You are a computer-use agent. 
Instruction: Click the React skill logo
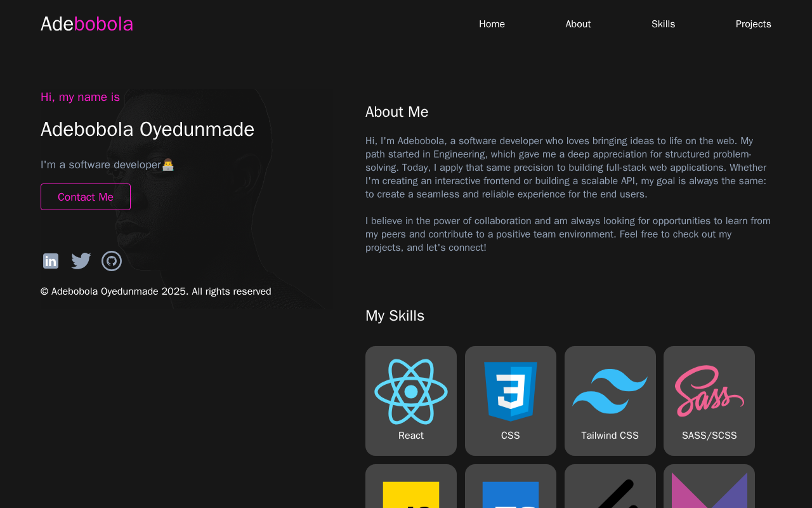click(411, 392)
